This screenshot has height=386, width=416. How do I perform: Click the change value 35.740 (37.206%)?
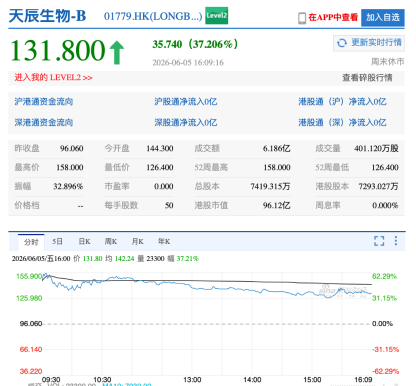click(195, 44)
